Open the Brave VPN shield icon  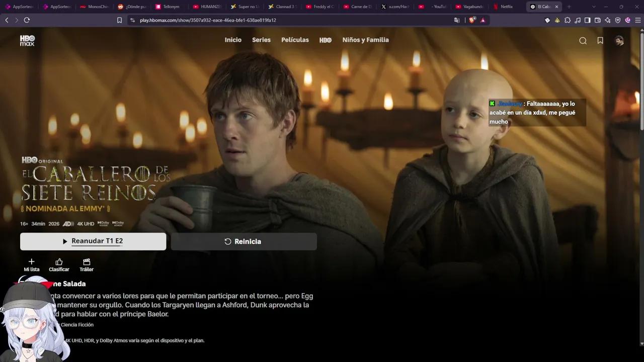tap(618, 20)
